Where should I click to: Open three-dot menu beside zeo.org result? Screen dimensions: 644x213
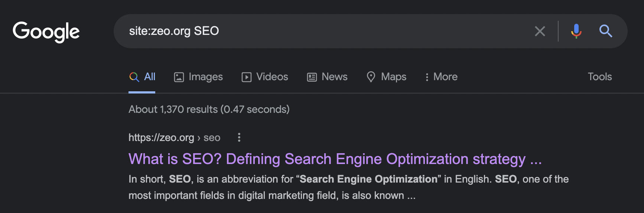click(239, 138)
